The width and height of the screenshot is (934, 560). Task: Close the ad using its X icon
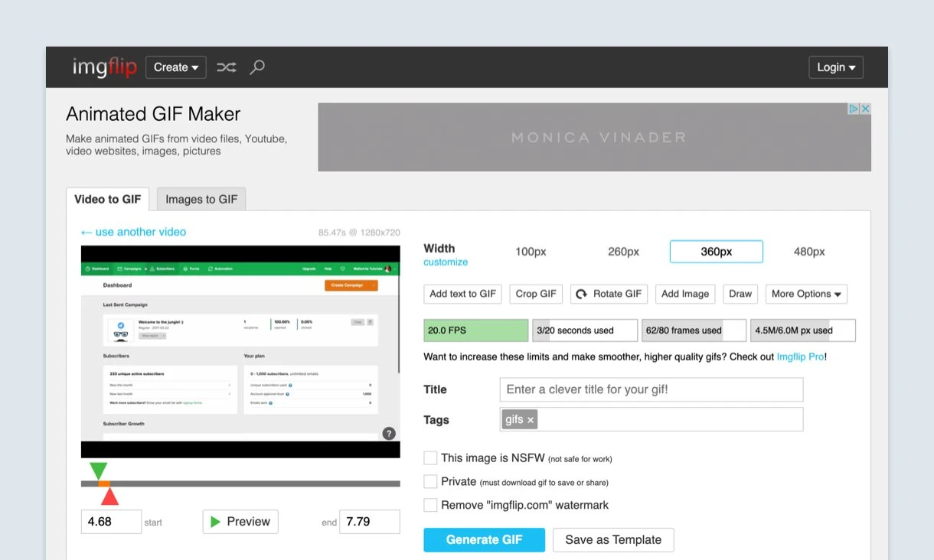pyautogui.click(x=865, y=109)
